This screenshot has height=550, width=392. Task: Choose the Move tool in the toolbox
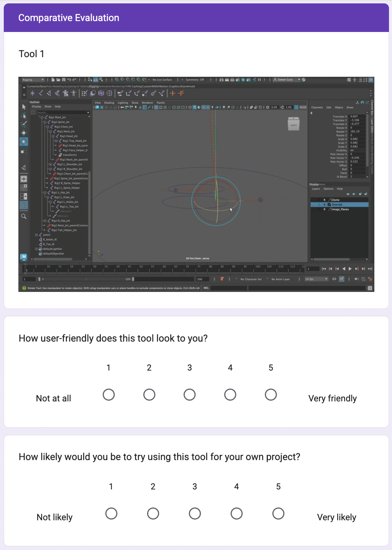[x=23, y=133]
